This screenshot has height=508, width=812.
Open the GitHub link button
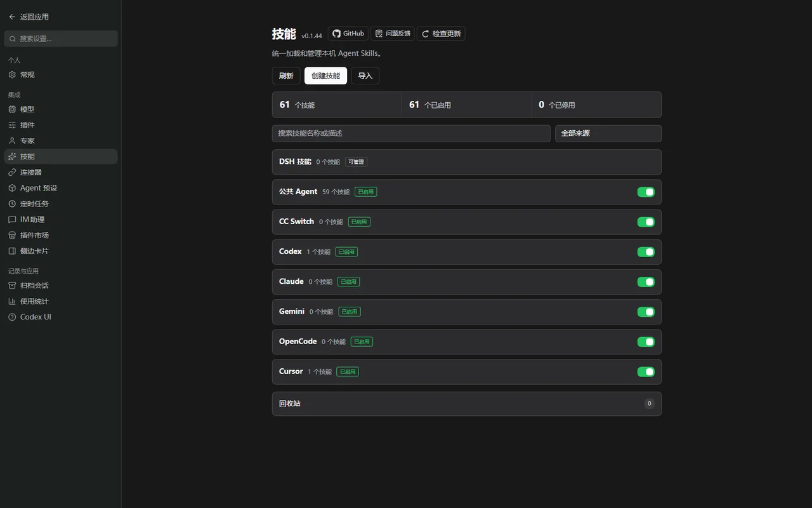point(348,34)
